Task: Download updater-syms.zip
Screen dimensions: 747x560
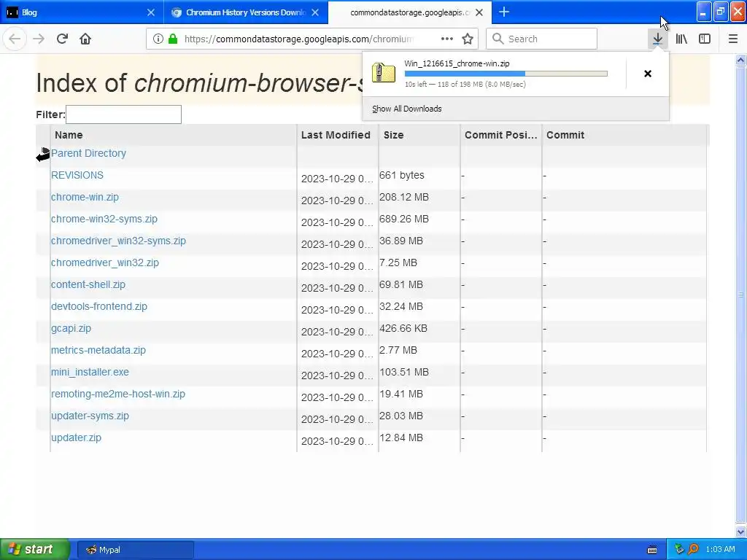Action: pos(90,416)
